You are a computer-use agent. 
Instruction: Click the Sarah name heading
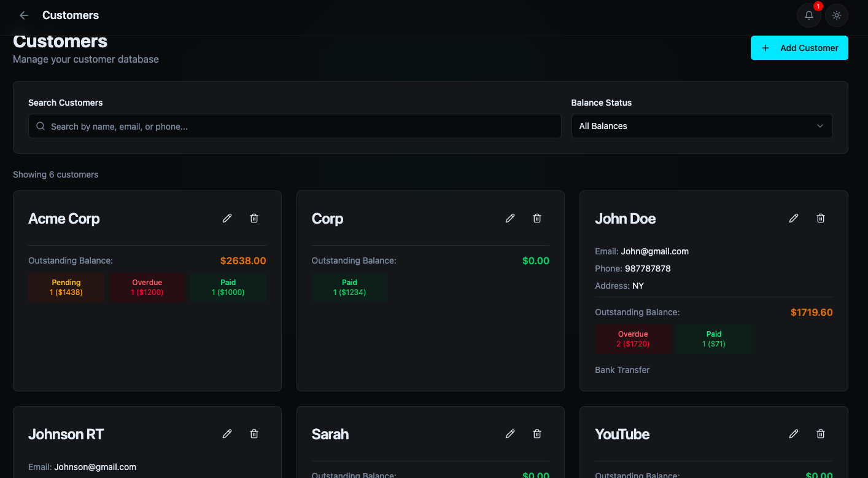330,434
